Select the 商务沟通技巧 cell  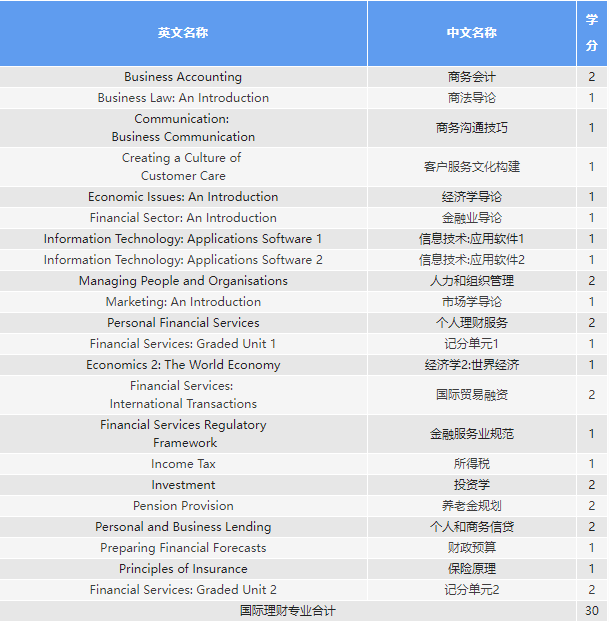[472, 128]
